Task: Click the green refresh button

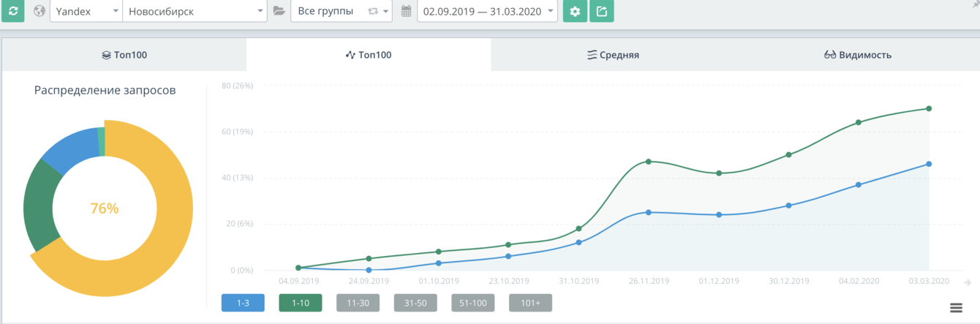Action: tap(12, 11)
